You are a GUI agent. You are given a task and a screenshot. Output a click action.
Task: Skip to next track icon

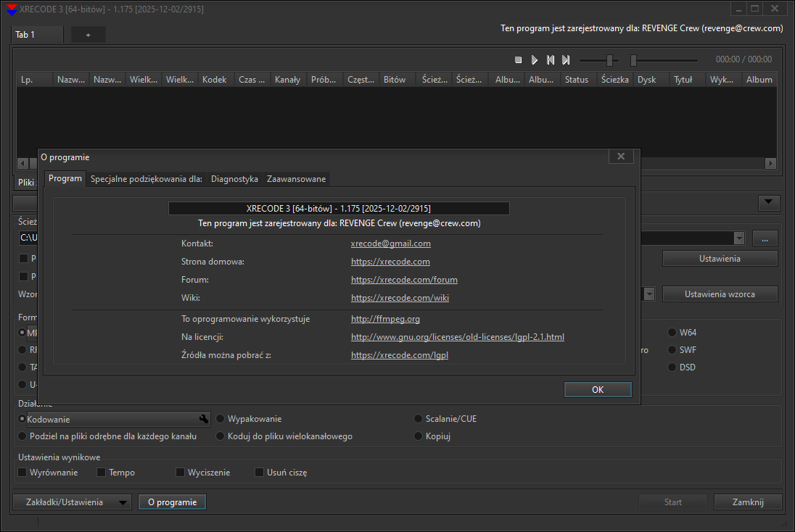(566, 59)
